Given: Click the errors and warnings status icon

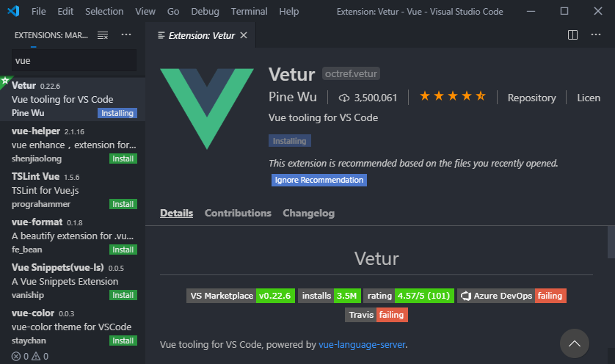Looking at the screenshot, I should tap(30, 357).
